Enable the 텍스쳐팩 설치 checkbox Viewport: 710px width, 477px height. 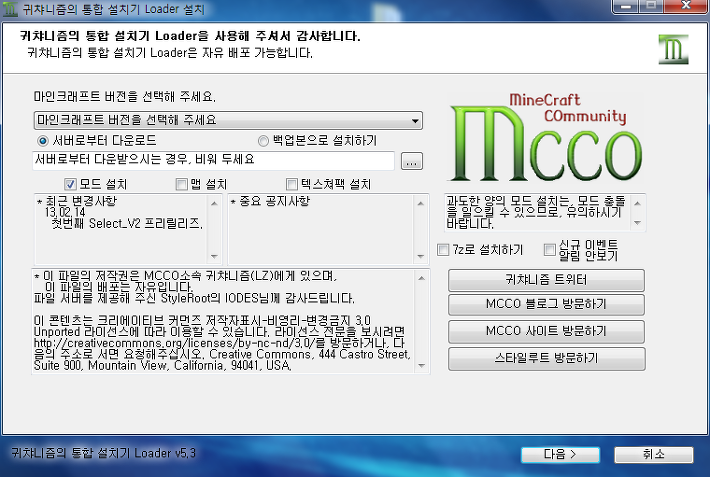[x=292, y=184]
